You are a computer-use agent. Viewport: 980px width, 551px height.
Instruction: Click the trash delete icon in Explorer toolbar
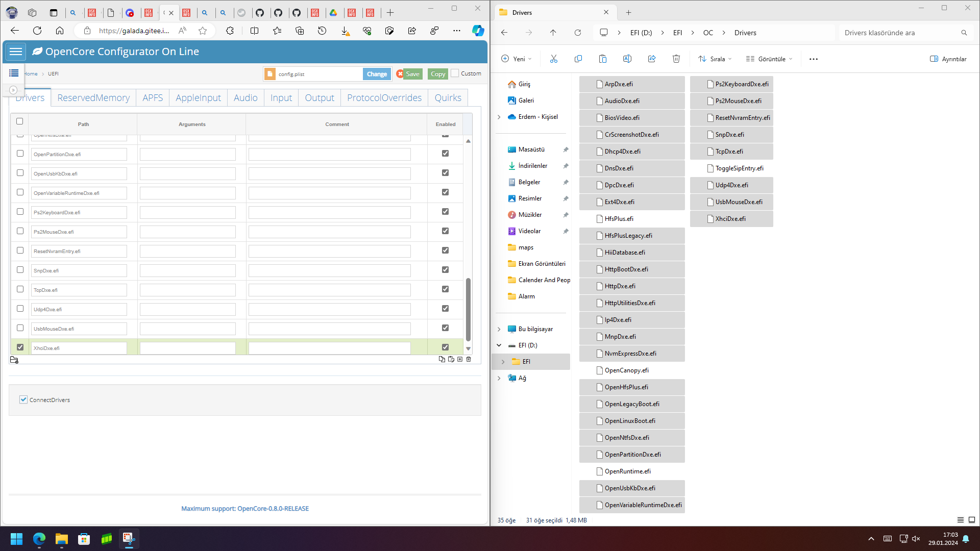coord(676,59)
